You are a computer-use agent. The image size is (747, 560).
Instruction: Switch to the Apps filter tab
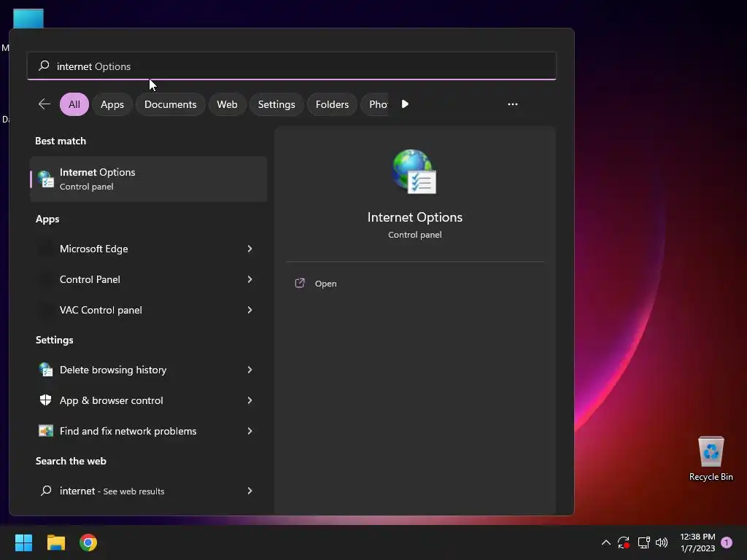(112, 104)
